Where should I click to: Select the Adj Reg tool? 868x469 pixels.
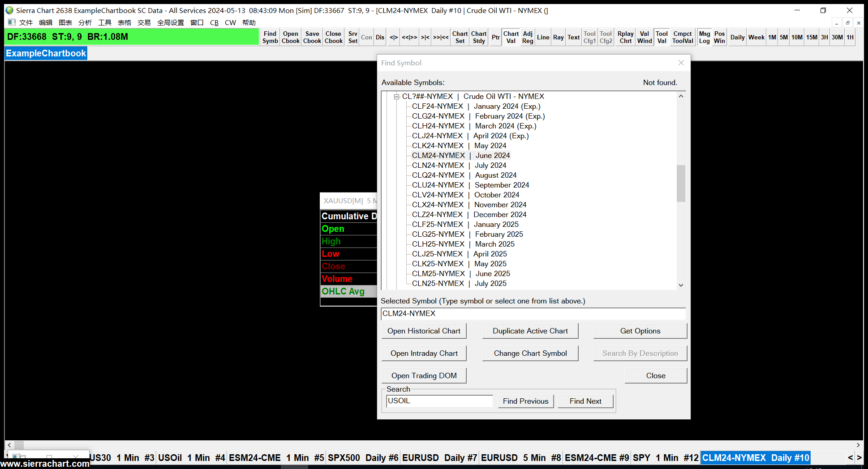[528, 37]
